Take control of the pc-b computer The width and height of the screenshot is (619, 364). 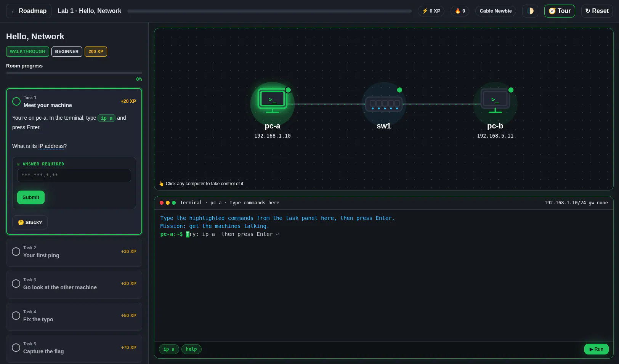[x=495, y=101]
